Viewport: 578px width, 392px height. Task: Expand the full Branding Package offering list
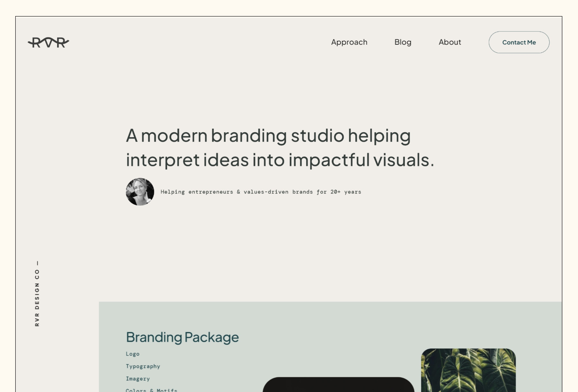coord(182,337)
